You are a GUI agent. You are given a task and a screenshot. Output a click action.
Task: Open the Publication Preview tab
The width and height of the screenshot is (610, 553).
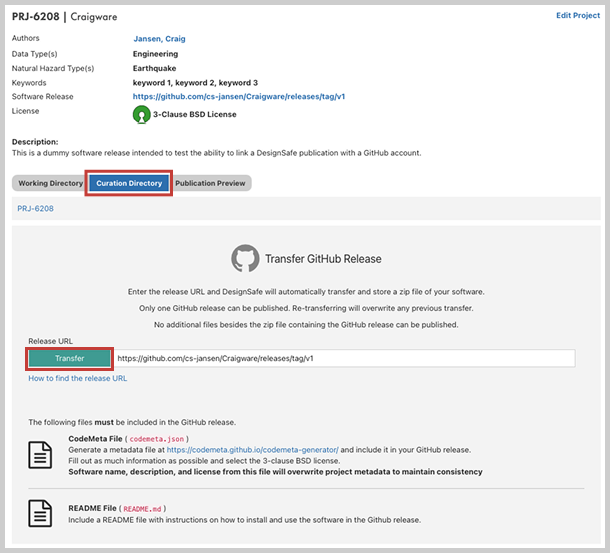(210, 184)
